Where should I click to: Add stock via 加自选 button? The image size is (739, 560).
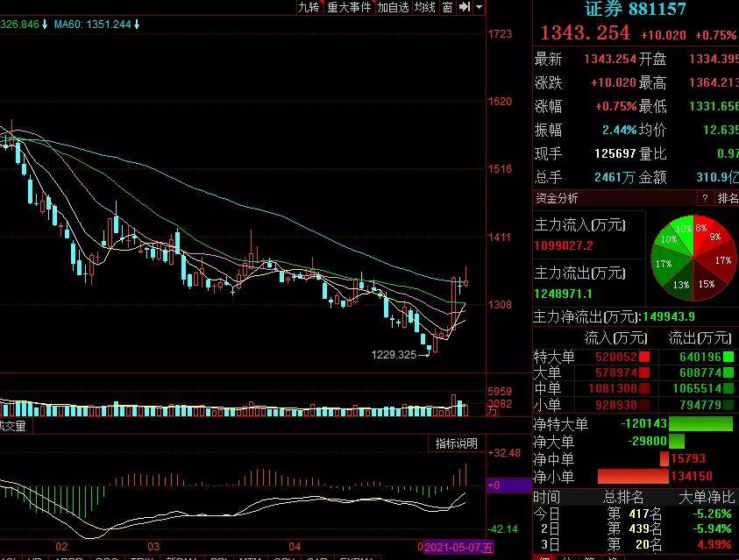(393, 7)
